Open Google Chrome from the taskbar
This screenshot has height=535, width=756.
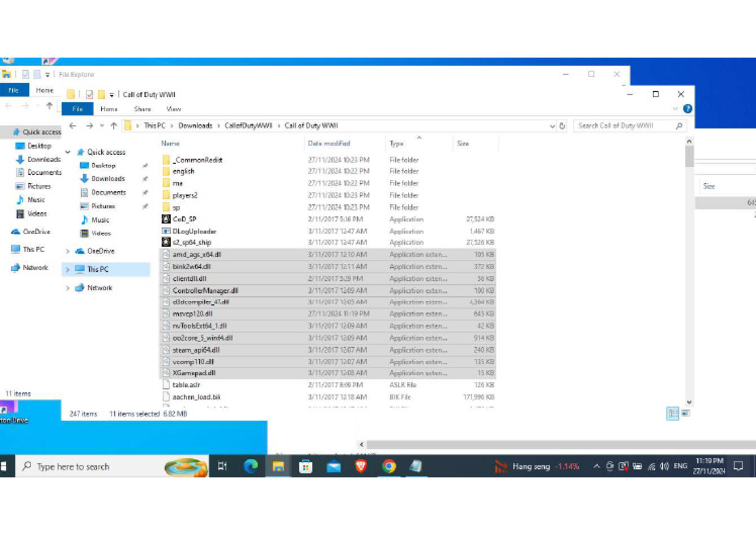tap(389, 466)
